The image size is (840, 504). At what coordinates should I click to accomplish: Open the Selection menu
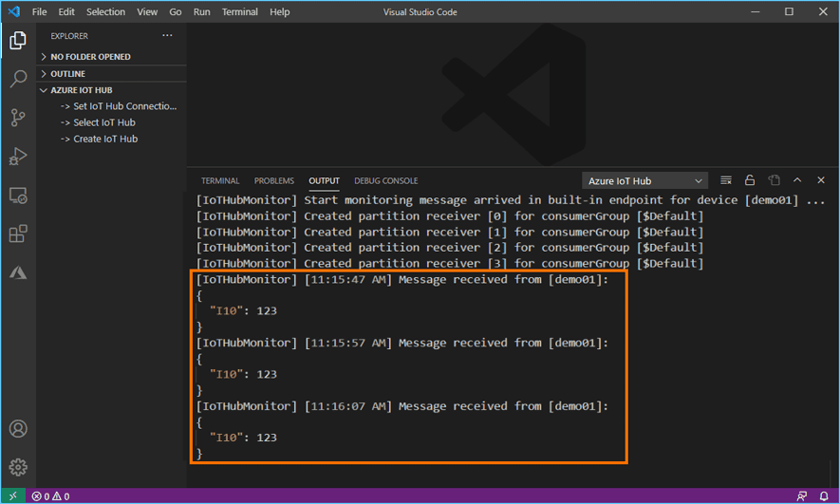click(x=105, y=11)
